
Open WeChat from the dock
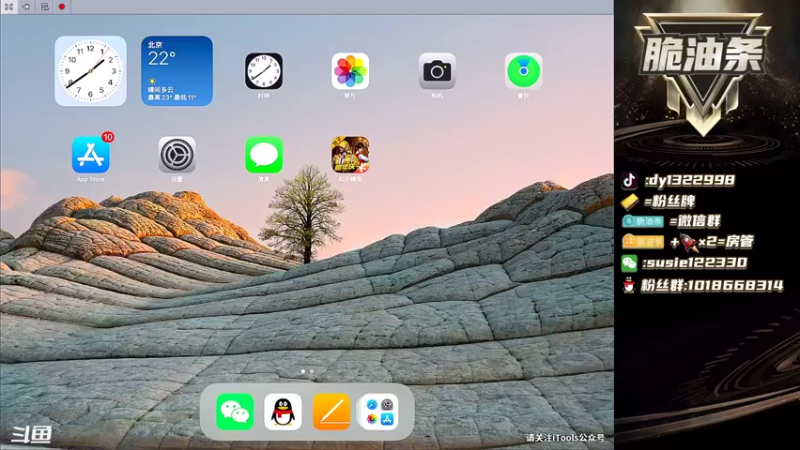[x=235, y=412]
